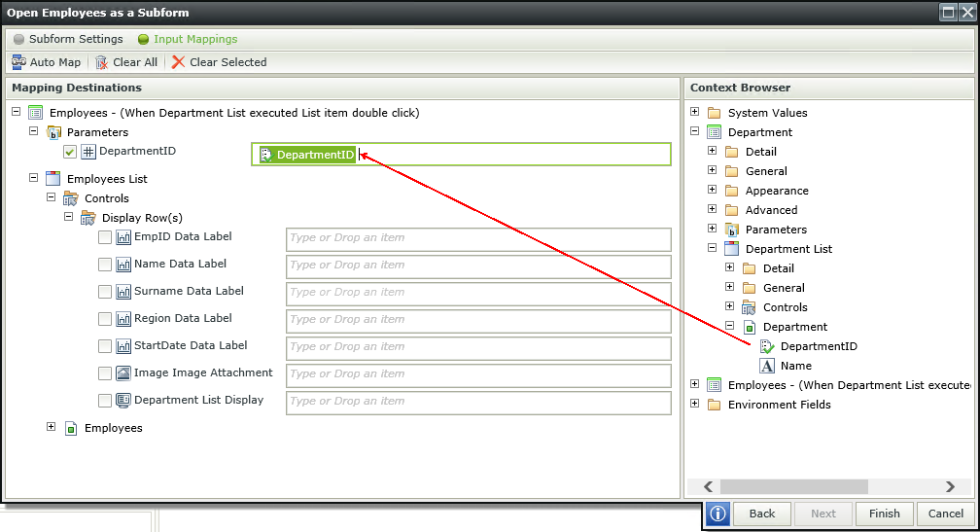Expand the Employees form node in Context Browser
Viewport: 980px width, 532px height.
click(694, 384)
